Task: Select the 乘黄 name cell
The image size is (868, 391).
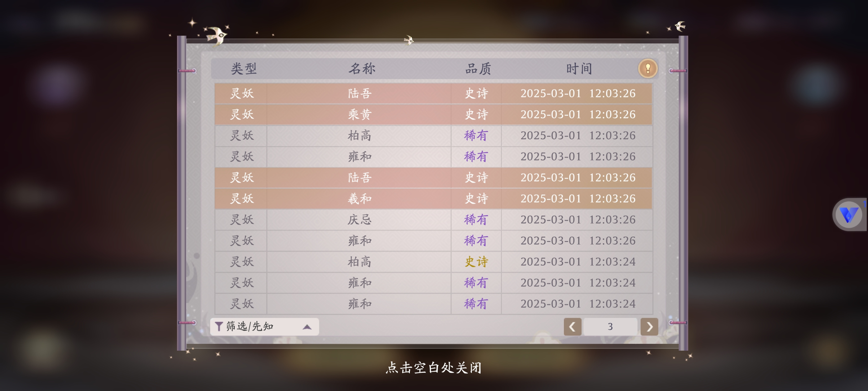Action: [x=359, y=115]
